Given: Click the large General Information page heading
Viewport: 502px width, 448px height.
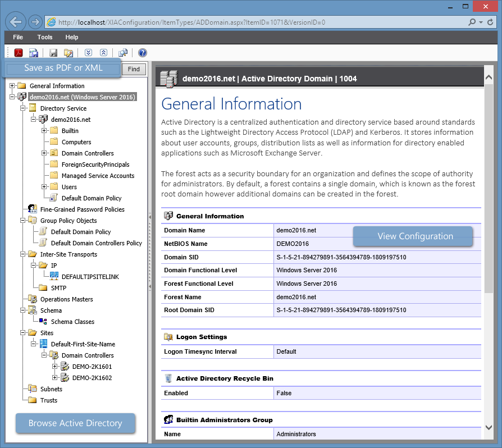Looking at the screenshot, I should click(231, 104).
